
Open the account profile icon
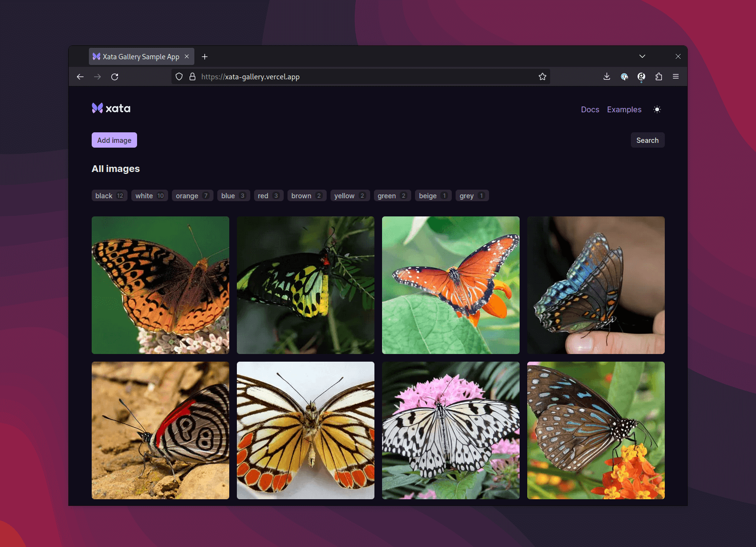(x=641, y=76)
